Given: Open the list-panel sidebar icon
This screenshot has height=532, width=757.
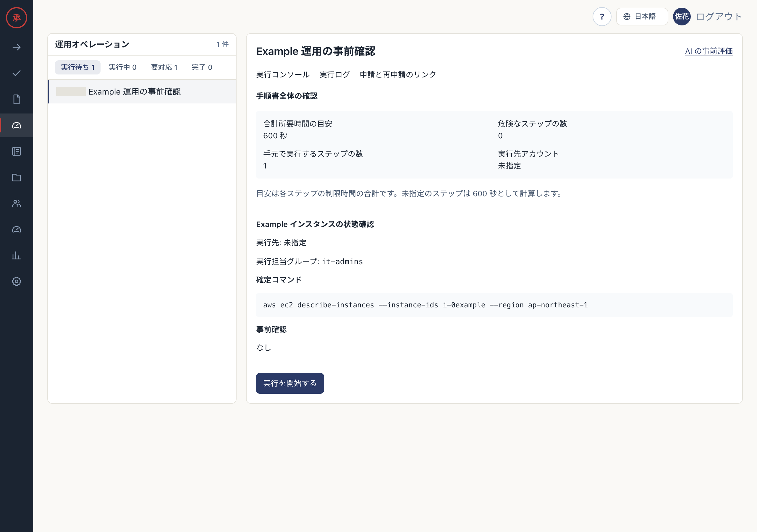Looking at the screenshot, I should (x=17, y=151).
